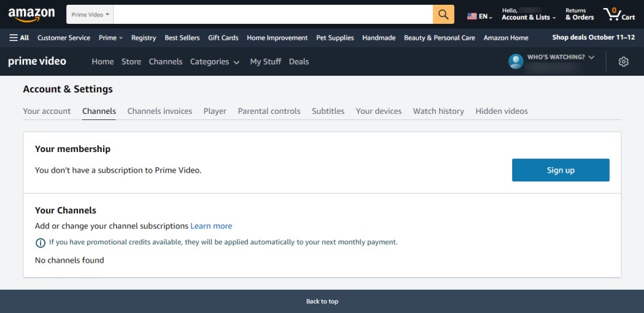Viewport: 644px width, 313px height.
Task: Click the 'Your Channels' heading
Action: (x=66, y=211)
